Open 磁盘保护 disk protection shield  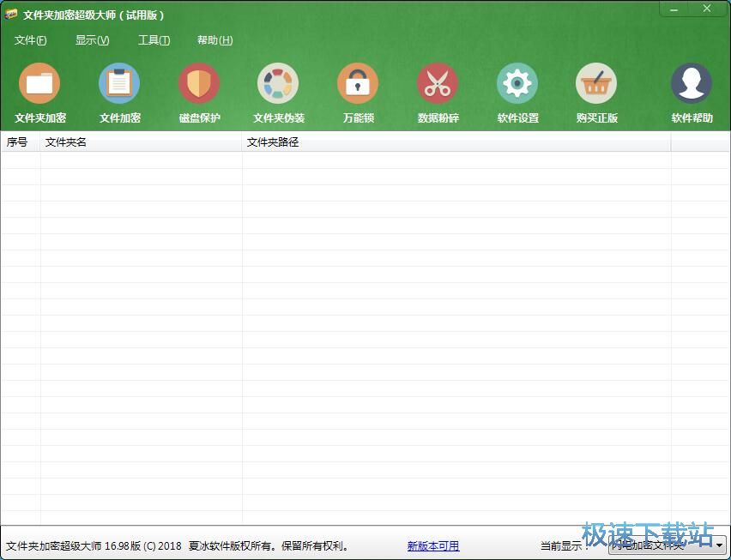pos(199,93)
